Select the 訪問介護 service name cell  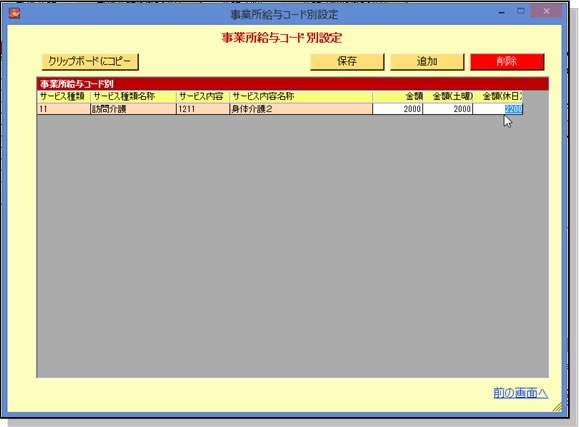pos(133,109)
